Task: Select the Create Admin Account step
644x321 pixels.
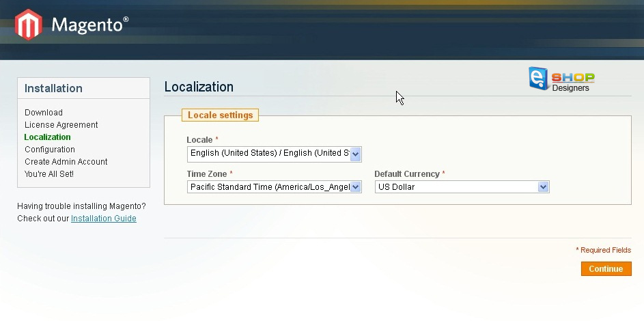Action: click(x=66, y=162)
